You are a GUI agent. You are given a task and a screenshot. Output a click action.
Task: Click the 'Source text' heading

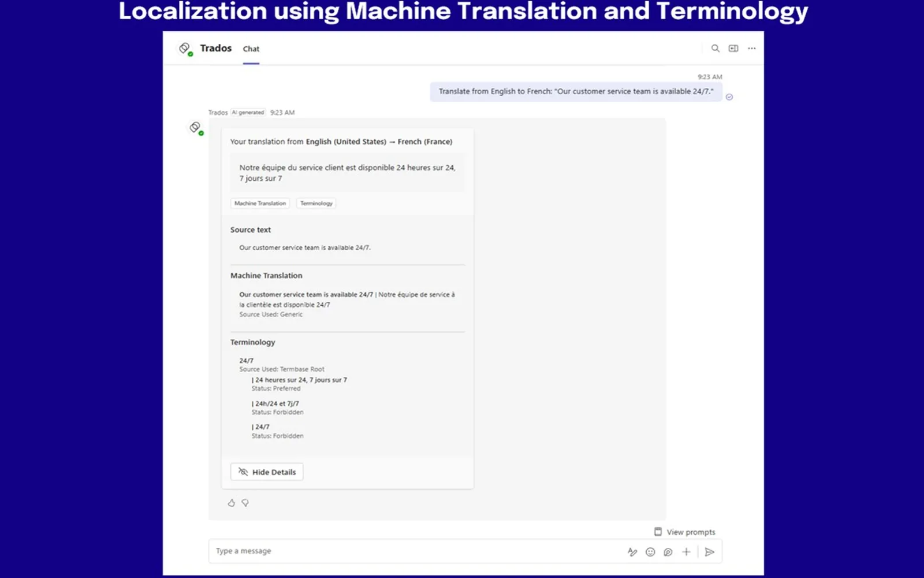[x=251, y=230]
